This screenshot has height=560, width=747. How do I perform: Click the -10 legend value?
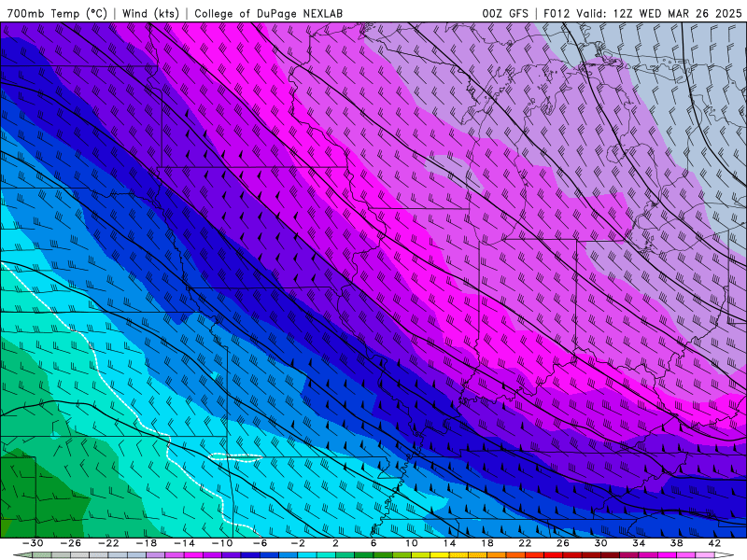coord(222,543)
